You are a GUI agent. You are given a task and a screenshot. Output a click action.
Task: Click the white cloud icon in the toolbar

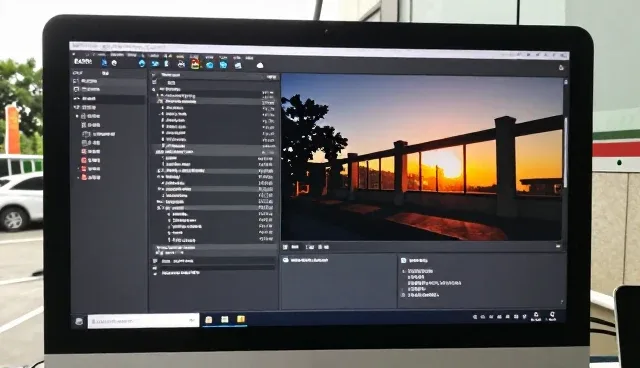[260, 65]
